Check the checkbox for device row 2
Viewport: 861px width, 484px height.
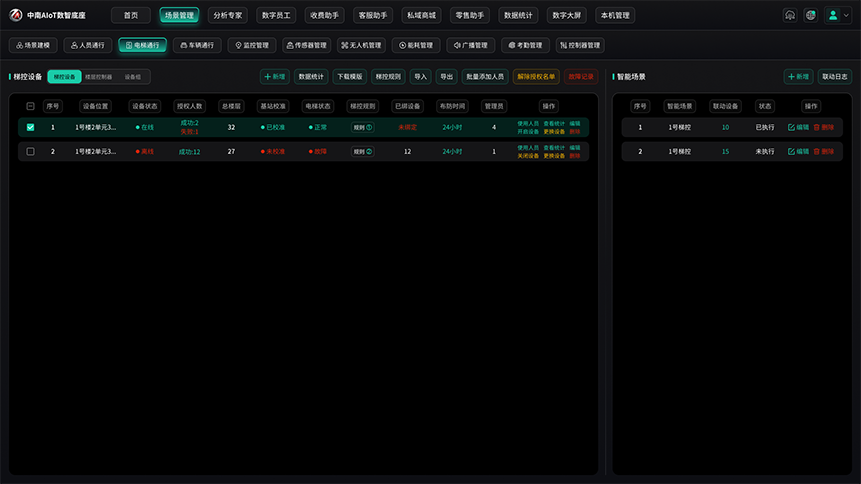[31, 152]
